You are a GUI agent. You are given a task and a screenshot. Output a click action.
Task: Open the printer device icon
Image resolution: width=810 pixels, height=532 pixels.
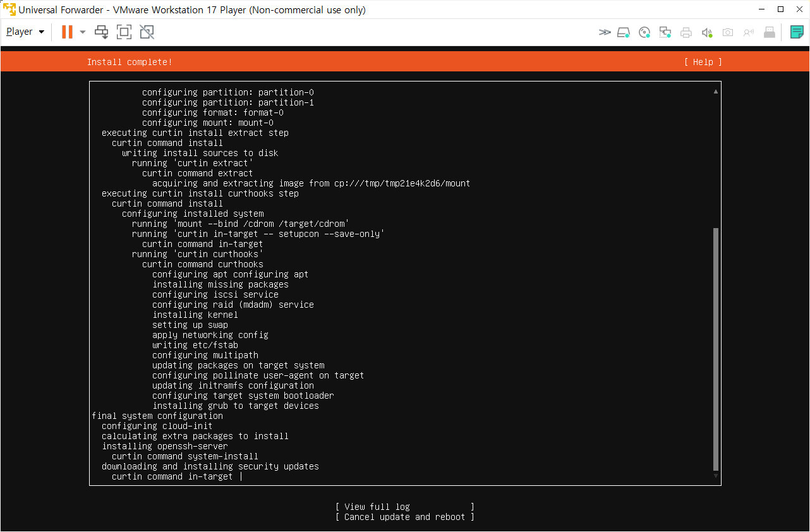(x=686, y=32)
